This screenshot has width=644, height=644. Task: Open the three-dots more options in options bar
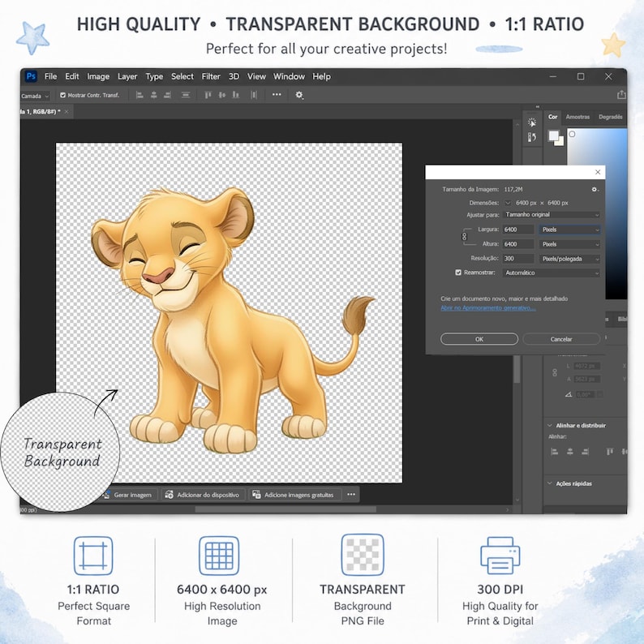pyautogui.click(x=277, y=94)
